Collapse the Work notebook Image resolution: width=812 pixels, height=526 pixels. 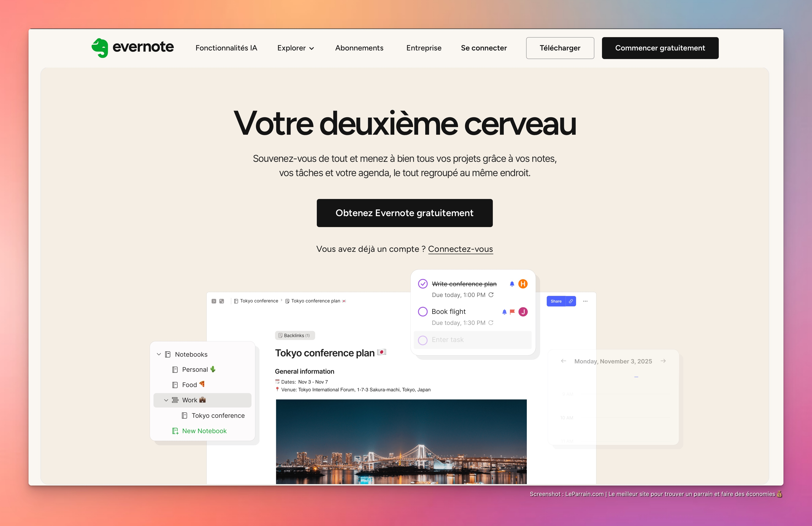[x=166, y=400]
